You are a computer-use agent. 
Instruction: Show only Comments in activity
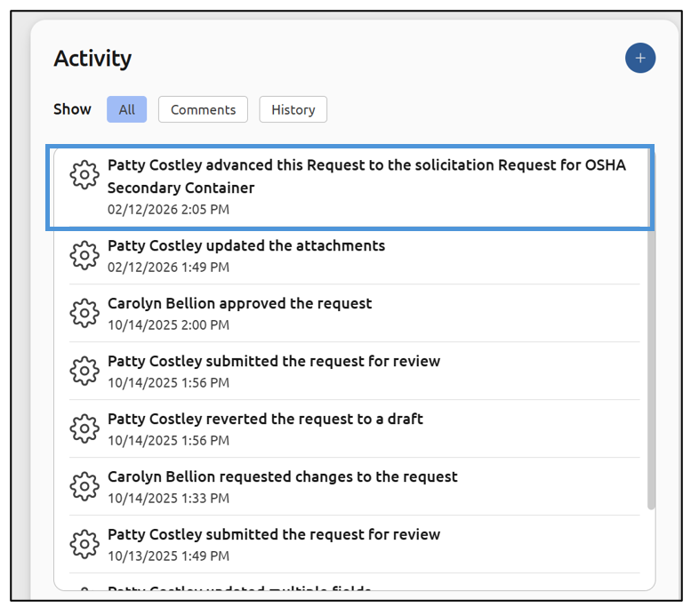point(203,109)
